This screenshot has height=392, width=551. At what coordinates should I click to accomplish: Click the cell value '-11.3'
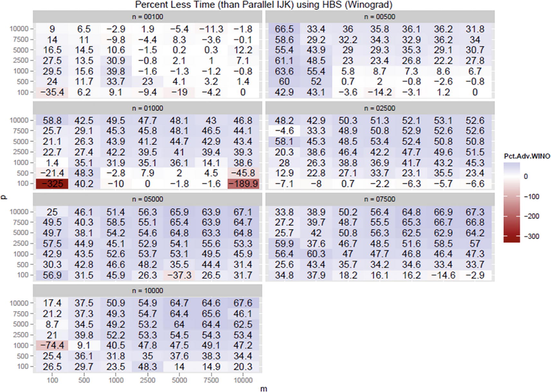(211, 29)
